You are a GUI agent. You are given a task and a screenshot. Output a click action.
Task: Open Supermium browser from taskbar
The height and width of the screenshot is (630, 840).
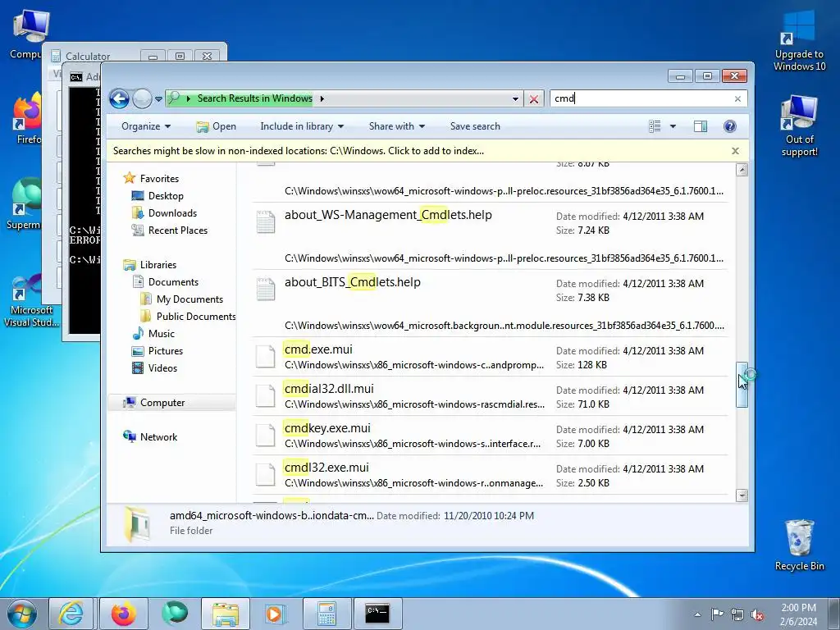(x=176, y=614)
